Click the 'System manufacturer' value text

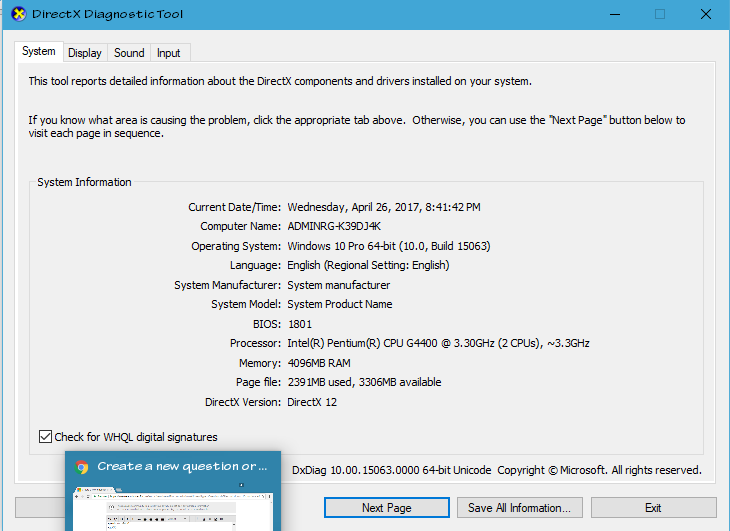(338, 285)
